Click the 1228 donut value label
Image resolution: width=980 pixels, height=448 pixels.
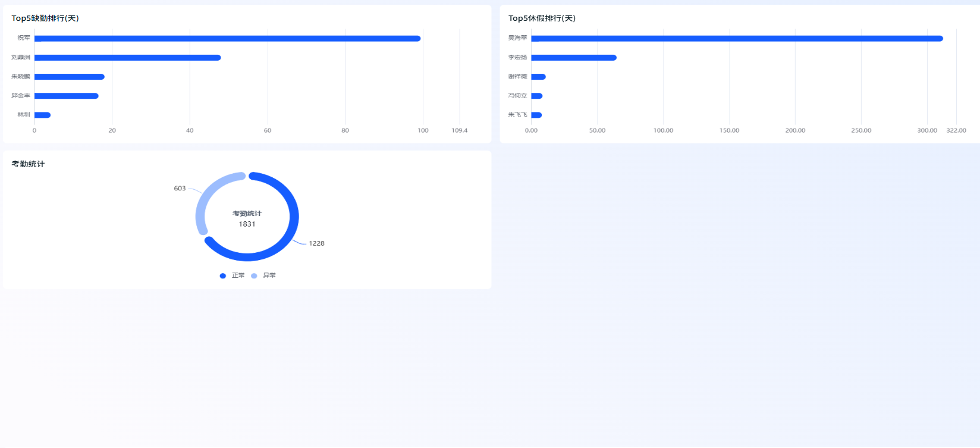(x=316, y=243)
